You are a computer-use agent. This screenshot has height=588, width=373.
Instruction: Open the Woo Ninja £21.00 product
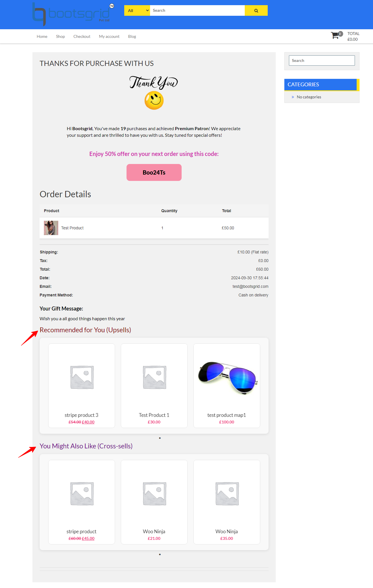tap(154, 532)
